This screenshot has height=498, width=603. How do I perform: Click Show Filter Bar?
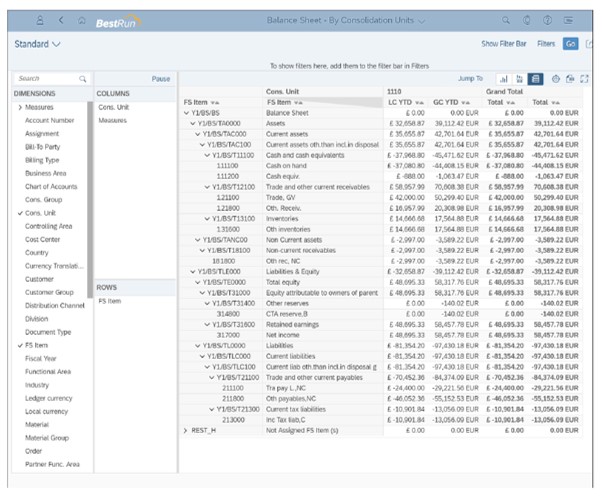click(504, 44)
